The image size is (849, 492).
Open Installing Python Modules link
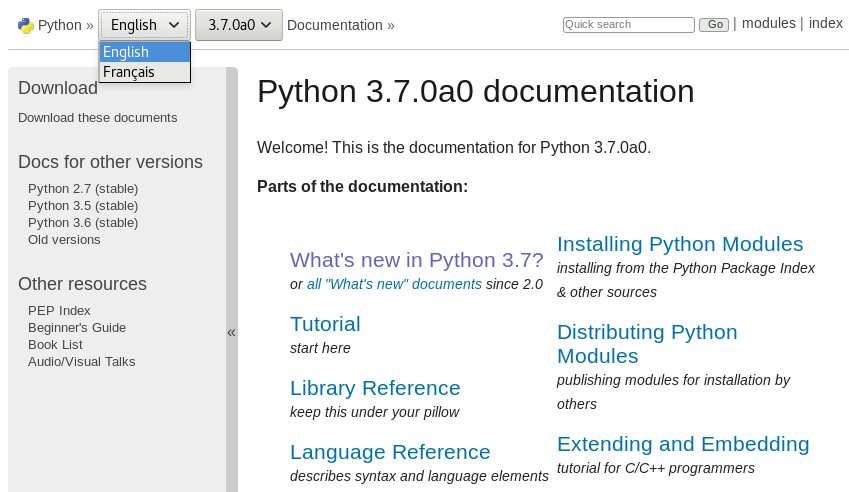[x=680, y=244]
